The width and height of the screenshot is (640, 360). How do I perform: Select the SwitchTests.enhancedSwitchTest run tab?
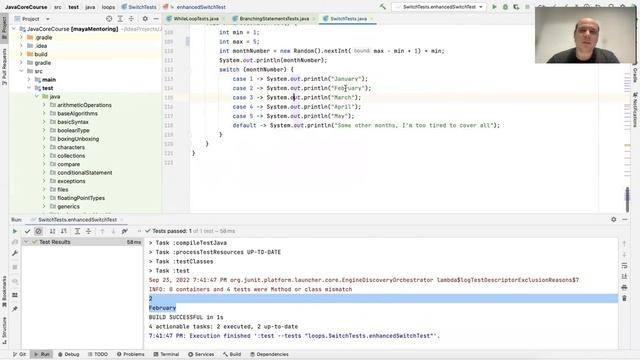tap(77, 220)
